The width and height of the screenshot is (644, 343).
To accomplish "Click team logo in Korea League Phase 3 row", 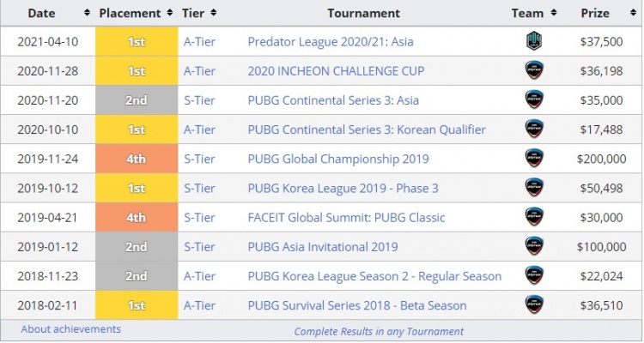I will [x=533, y=188].
